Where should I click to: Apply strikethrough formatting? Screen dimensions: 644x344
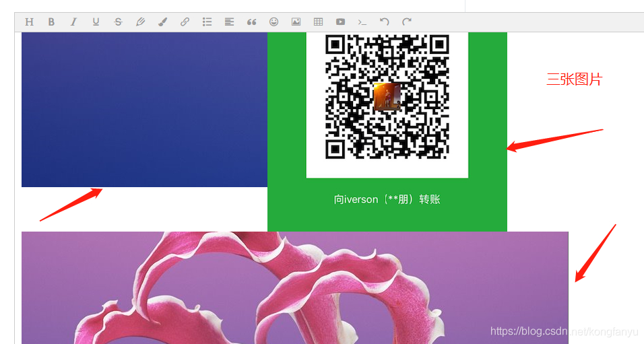tap(118, 22)
